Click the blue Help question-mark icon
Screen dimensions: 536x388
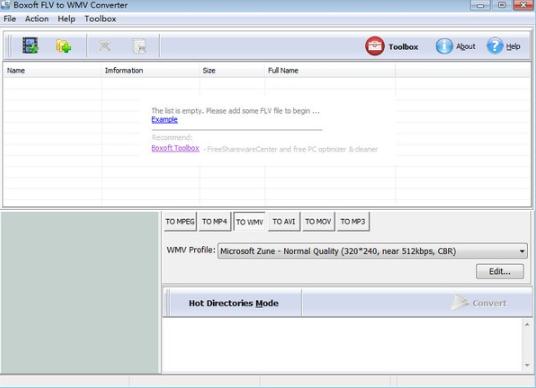click(495, 46)
